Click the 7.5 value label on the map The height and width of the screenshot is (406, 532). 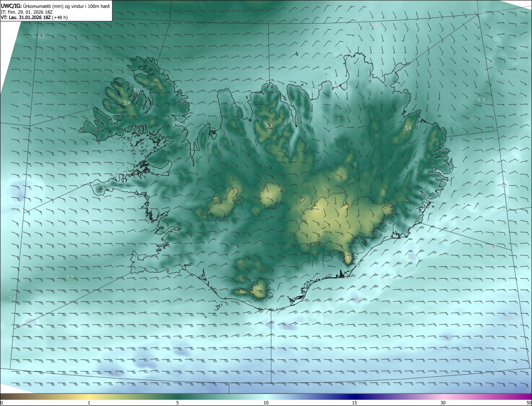177,123
